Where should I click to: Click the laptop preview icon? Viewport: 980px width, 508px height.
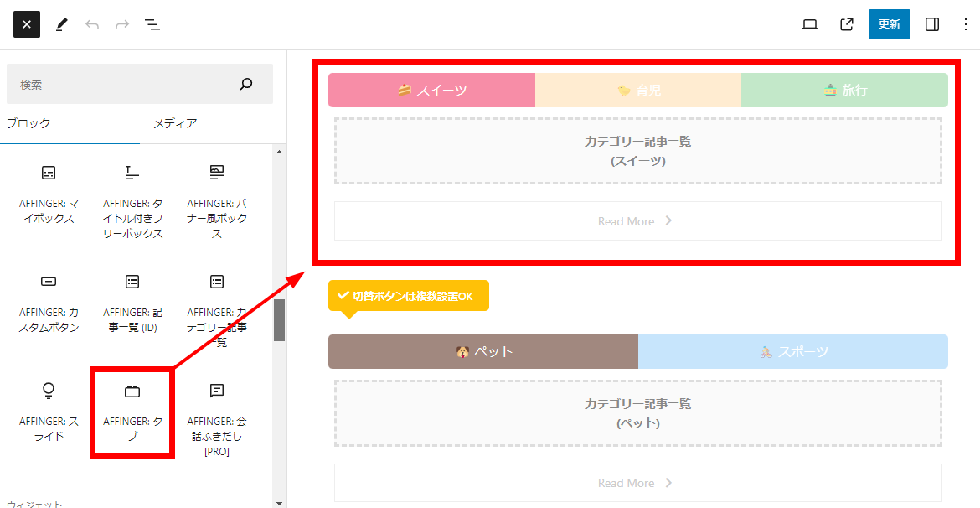click(x=809, y=24)
